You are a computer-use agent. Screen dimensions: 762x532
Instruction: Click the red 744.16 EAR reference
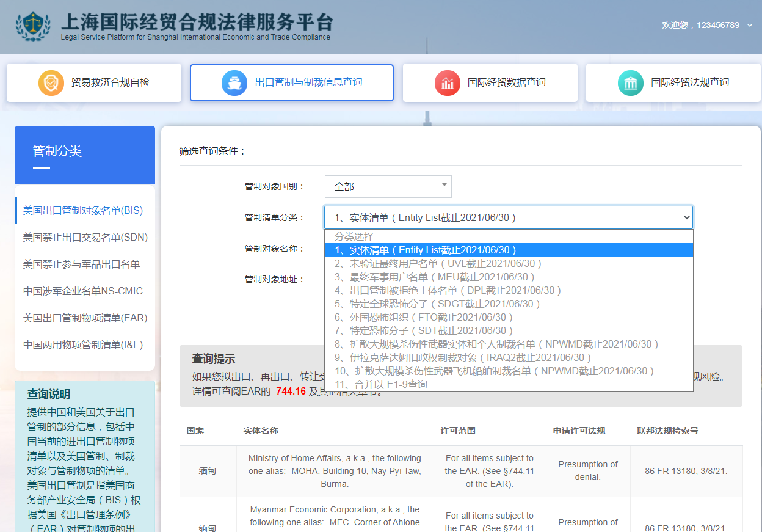click(x=291, y=392)
